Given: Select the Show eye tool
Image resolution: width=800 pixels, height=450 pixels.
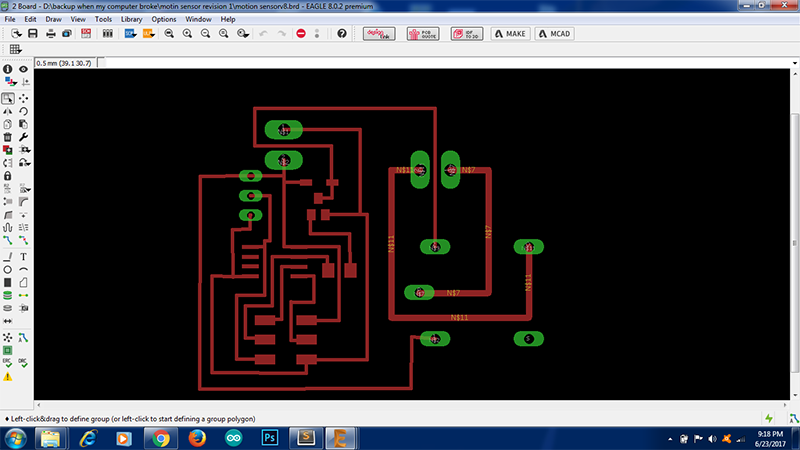Looking at the screenshot, I should pos(23,69).
